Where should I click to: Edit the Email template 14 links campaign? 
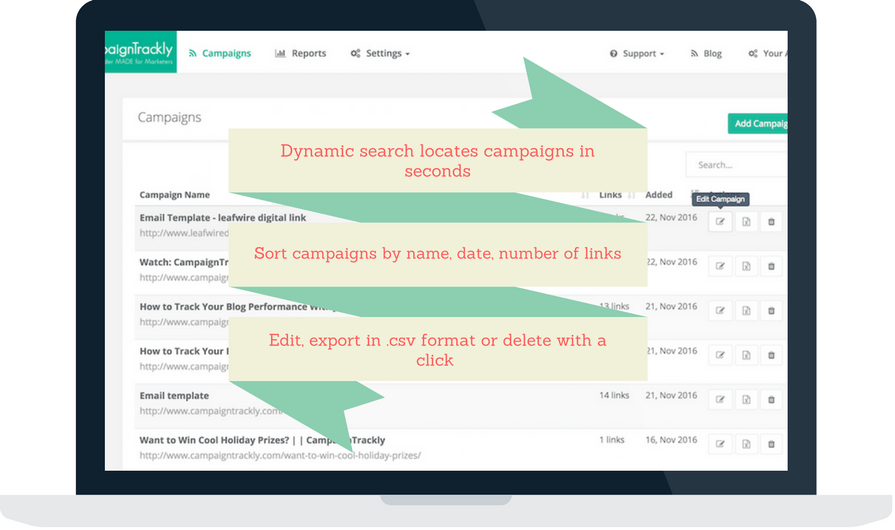(x=720, y=400)
